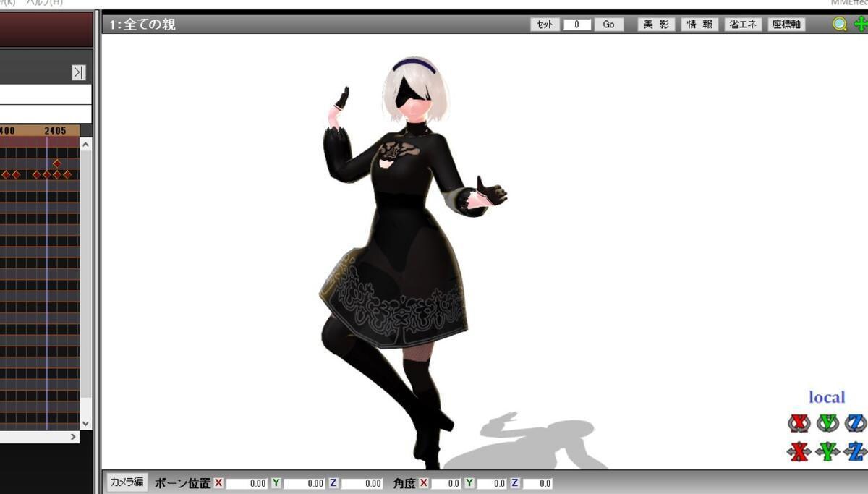Click the ボーン位置 Y value field

(x=304, y=483)
